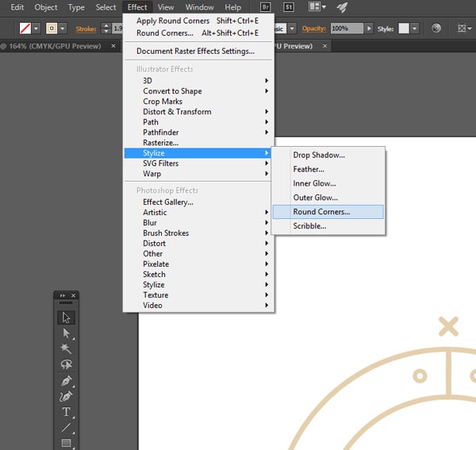Select the Direct Selection tool
The image size is (476, 450).
tap(66, 333)
